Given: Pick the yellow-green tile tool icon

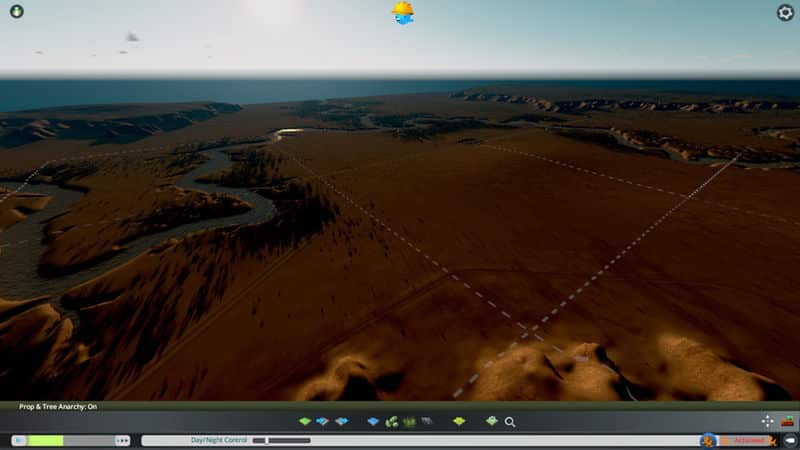Looking at the screenshot, I should pyautogui.click(x=459, y=422).
